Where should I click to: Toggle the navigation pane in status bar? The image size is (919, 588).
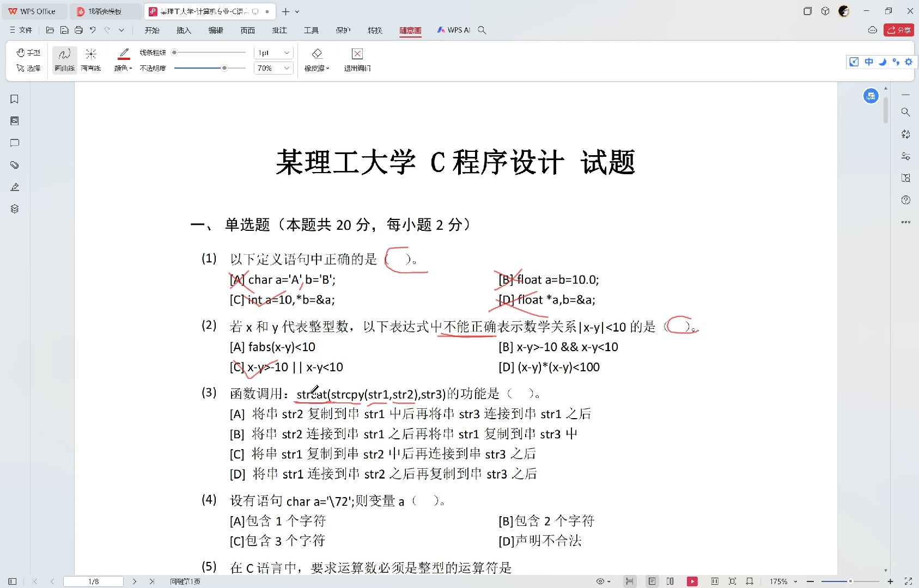[13, 581]
